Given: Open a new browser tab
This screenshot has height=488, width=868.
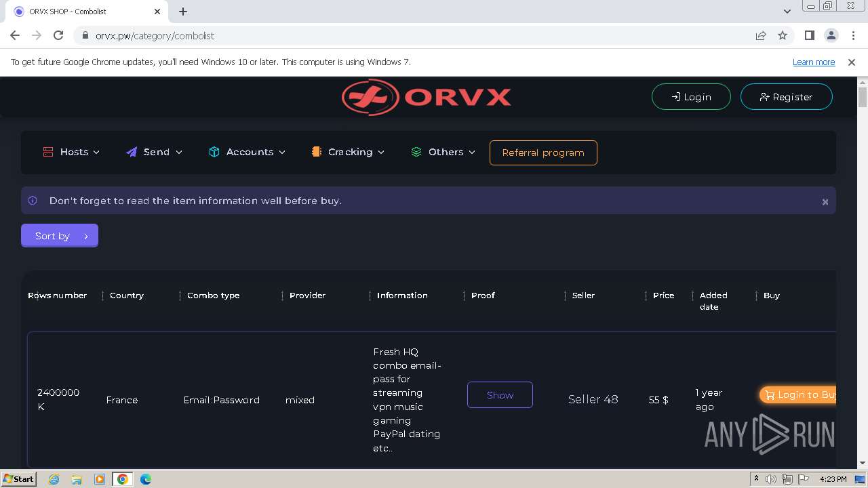Looking at the screenshot, I should (183, 12).
